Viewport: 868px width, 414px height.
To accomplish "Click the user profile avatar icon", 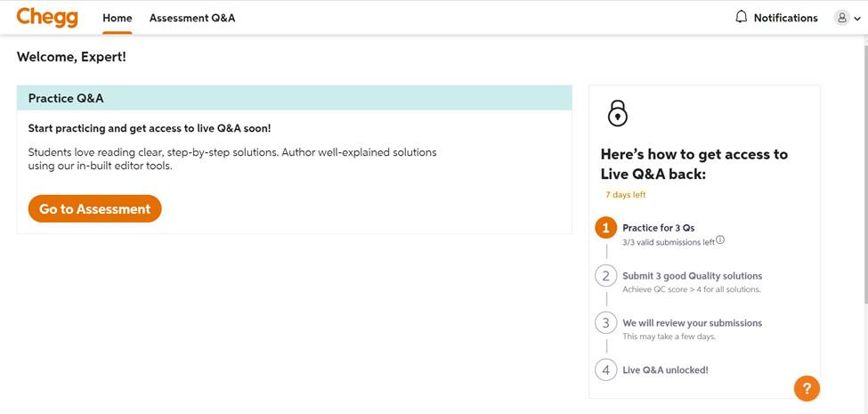I will click(841, 18).
